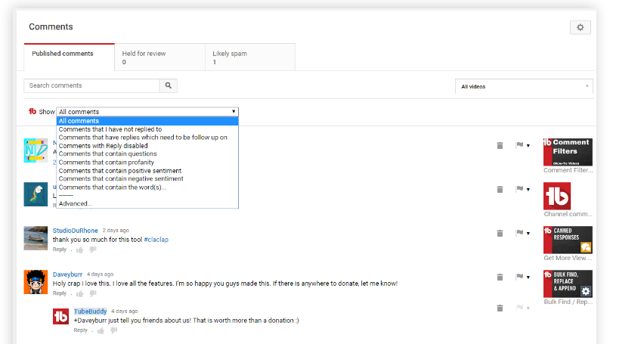Like StudioDuRhone's comment with thumbs up
Image resolution: width=644 pixels, height=344 pixels.
tap(79, 250)
